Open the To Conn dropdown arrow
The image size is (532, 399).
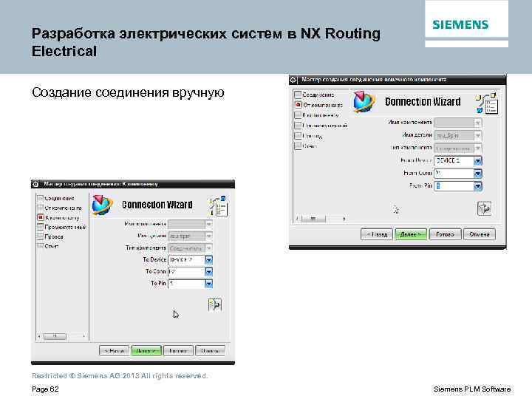(x=209, y=272)
